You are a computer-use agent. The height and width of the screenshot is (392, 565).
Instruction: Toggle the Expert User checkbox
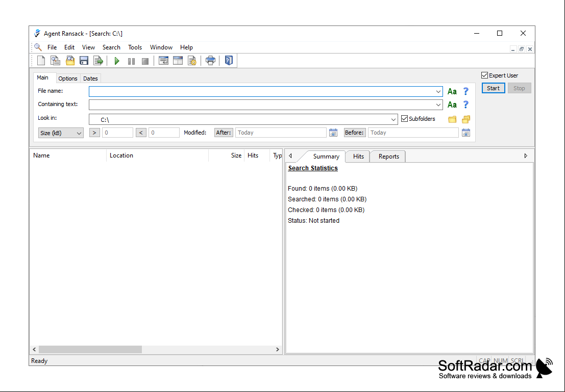[485, 75]
